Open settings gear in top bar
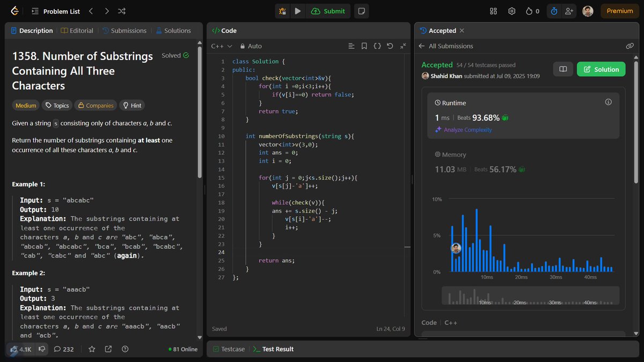This screenshot has width=644, height=362. (512, 11)
